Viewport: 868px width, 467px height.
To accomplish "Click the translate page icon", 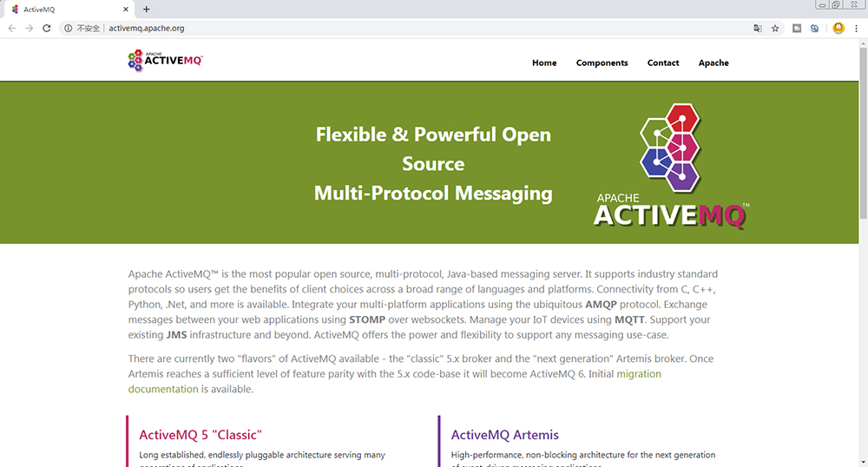I will point(758,28).
